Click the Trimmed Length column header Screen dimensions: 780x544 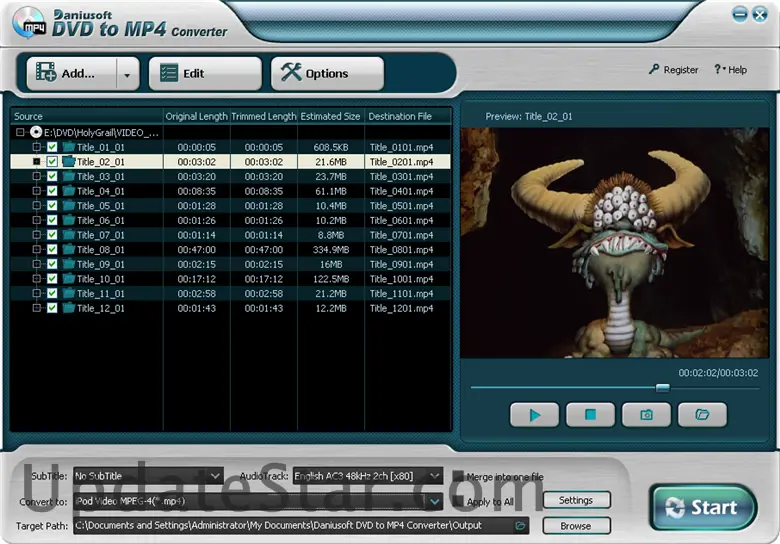click(264, 116)
